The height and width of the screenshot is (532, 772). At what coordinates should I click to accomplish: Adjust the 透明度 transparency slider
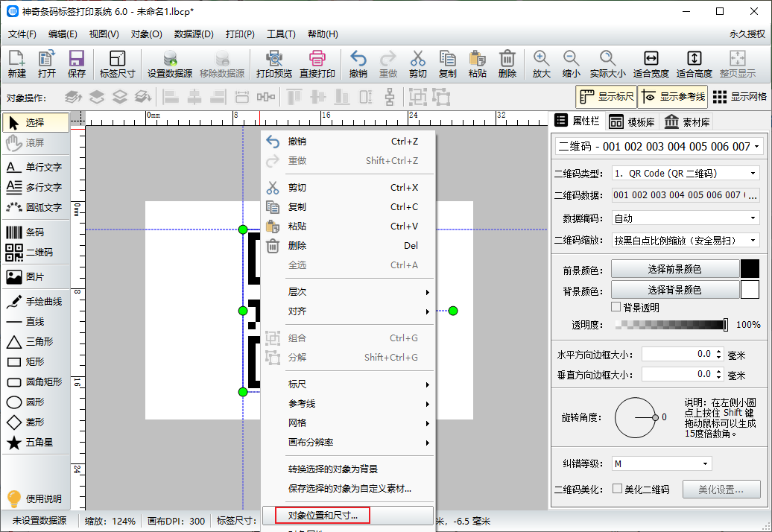tap(672, 324)
